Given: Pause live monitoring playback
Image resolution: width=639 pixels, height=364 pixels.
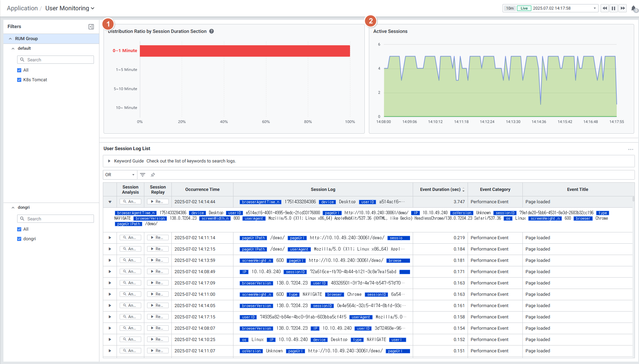Looking at the screenshot, I should [x=614, y=8].
